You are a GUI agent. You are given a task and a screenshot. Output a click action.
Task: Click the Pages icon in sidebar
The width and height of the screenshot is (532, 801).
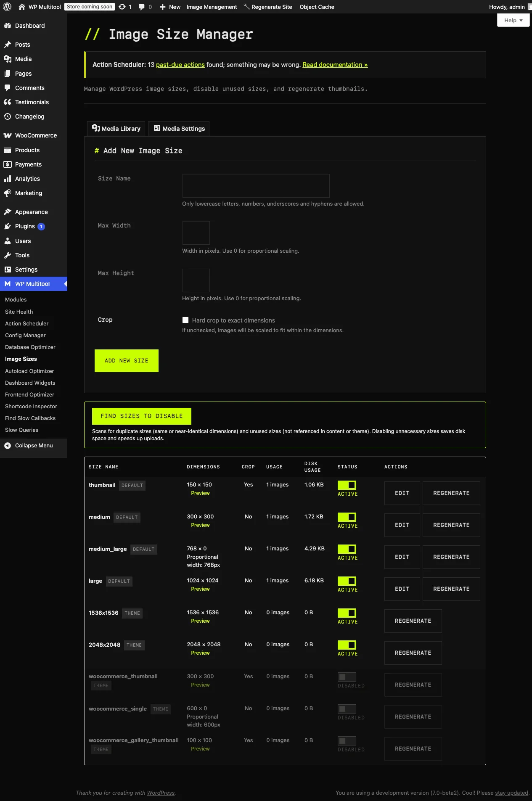(8, 74)
